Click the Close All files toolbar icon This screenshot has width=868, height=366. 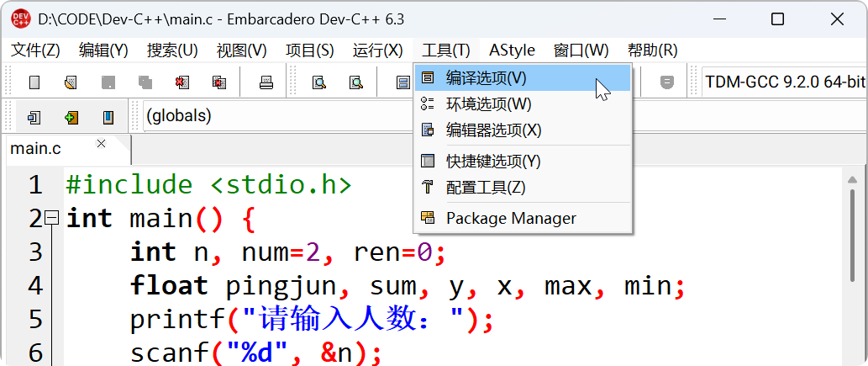tap(219, 82)
